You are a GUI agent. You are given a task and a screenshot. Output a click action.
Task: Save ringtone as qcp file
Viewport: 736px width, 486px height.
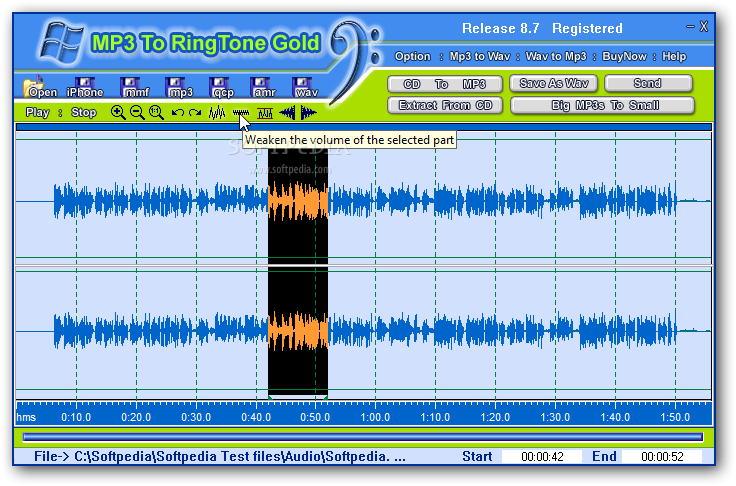pos(222,87)
